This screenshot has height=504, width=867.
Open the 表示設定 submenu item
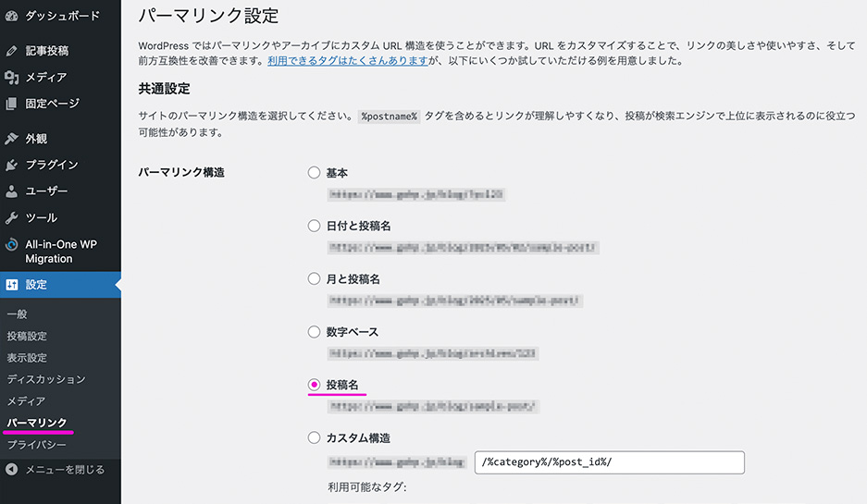point(27,358)
